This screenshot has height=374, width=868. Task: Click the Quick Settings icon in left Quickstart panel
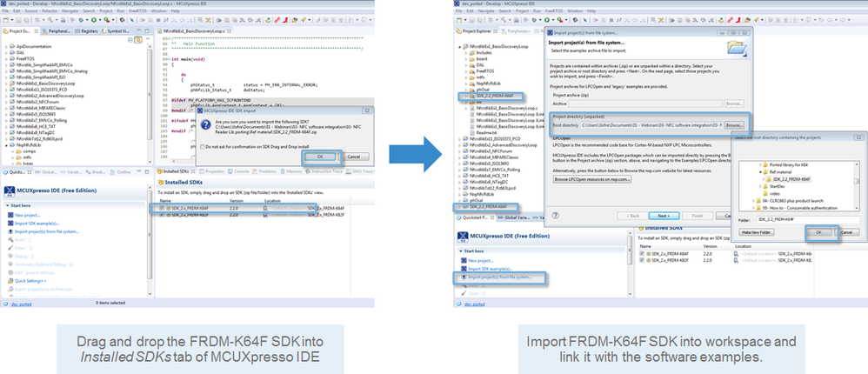click(x=10, y=281)
